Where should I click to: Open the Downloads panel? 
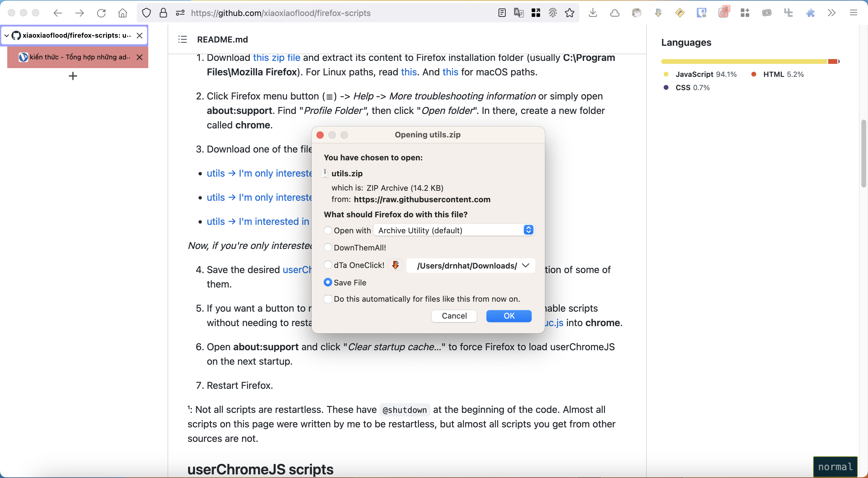(593, 13)
